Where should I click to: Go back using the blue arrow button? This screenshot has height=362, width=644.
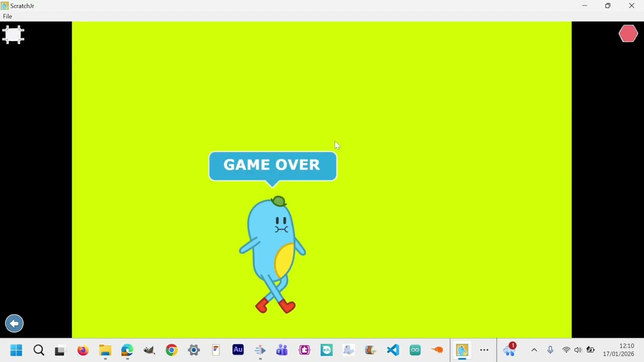[x=14, y=323]
